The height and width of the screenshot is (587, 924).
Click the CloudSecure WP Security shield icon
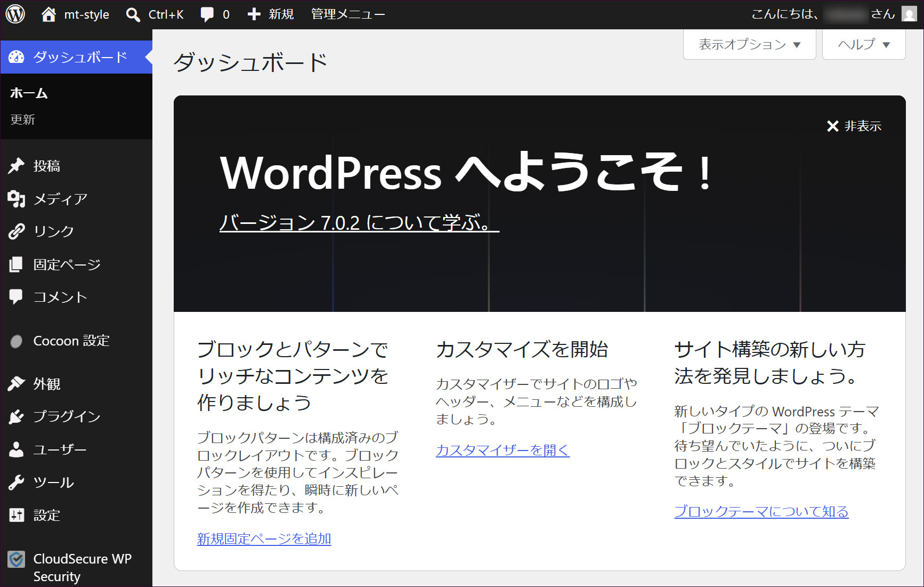tap(17, 559)
